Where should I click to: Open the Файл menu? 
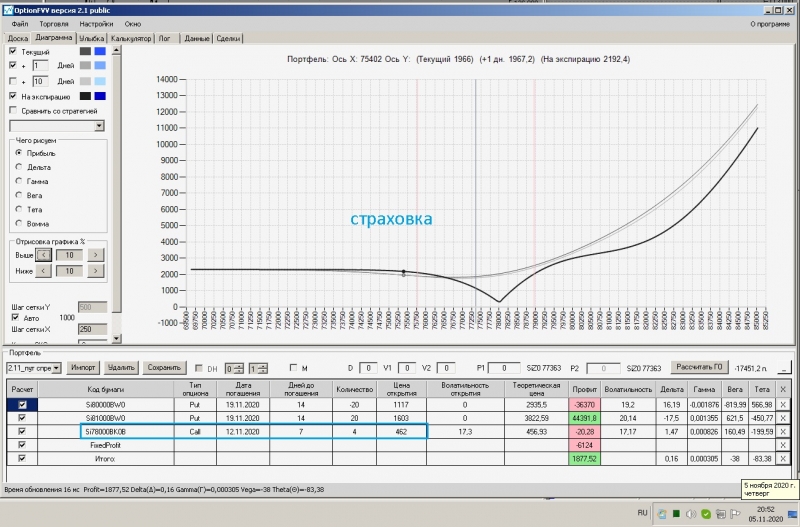click(20, 24)
